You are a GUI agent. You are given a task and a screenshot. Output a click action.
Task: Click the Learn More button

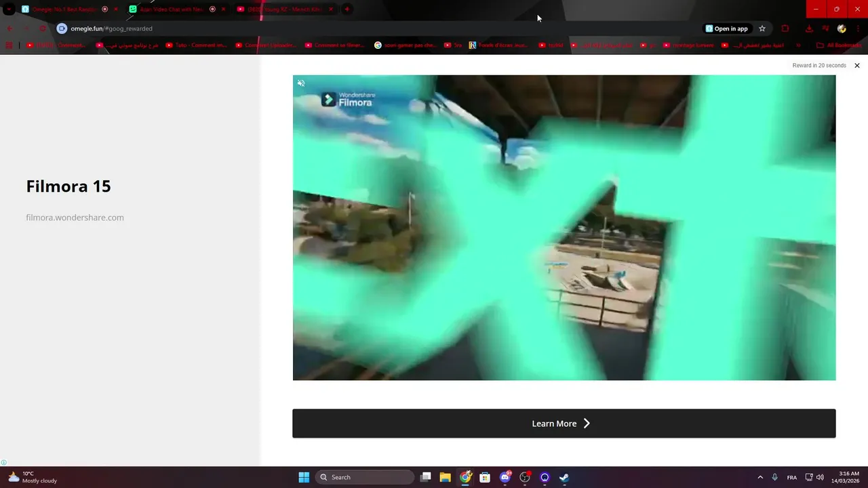(x=564, y=424)
